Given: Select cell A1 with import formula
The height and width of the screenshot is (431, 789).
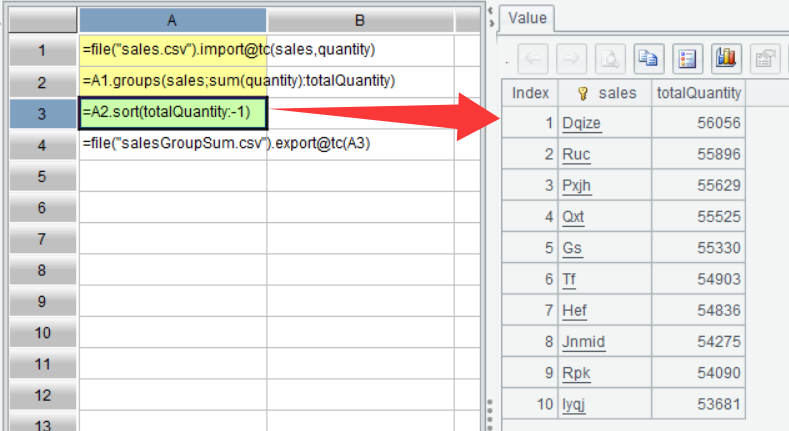Looking at the screenshot, I should (x=172, y=50).
